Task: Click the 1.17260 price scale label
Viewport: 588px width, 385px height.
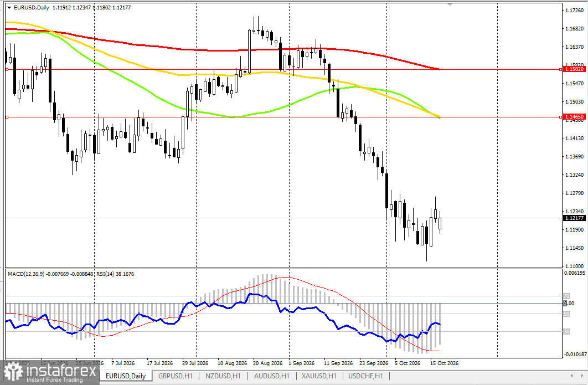Action: (574, 10)
